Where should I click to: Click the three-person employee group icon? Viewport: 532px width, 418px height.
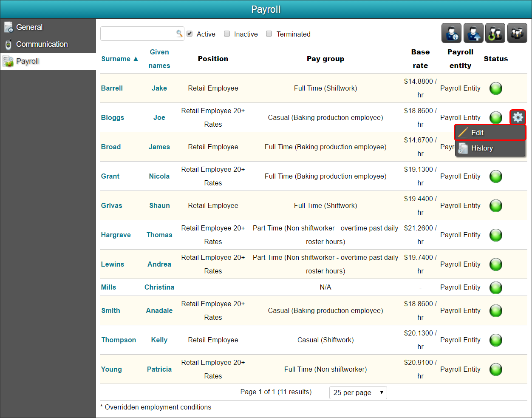point(517,33)
